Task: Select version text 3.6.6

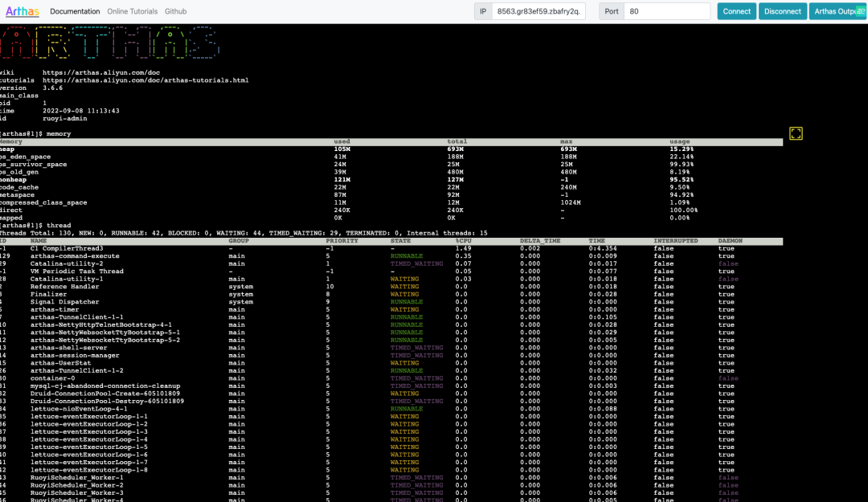Action: 52,88
